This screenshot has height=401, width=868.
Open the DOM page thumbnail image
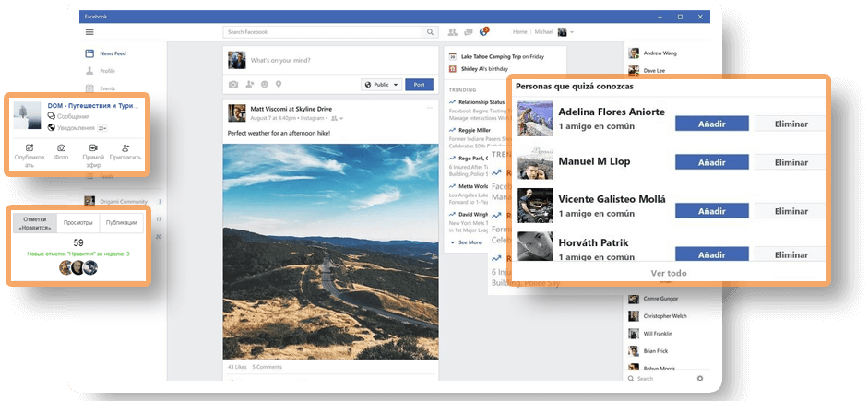pos(27,115)
